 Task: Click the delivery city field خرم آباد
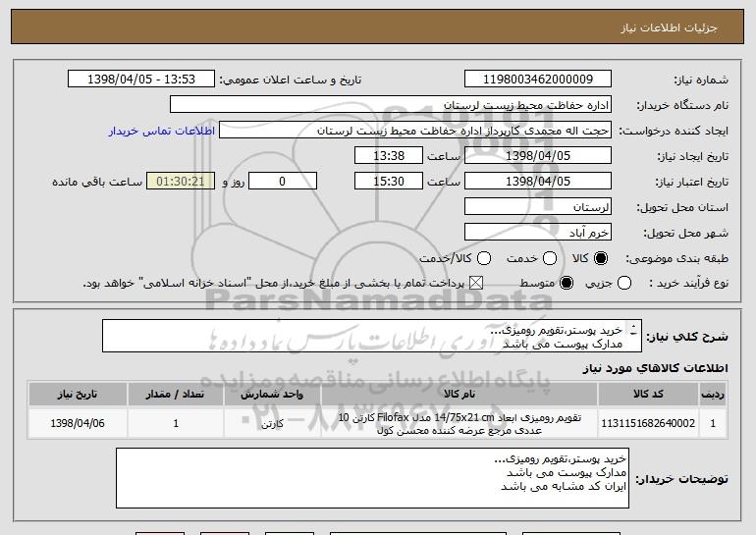coord(538,233)
